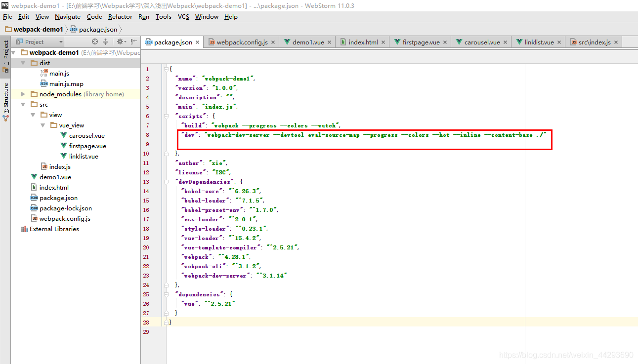Select index.js under the src folder

(x=60, y=166)
